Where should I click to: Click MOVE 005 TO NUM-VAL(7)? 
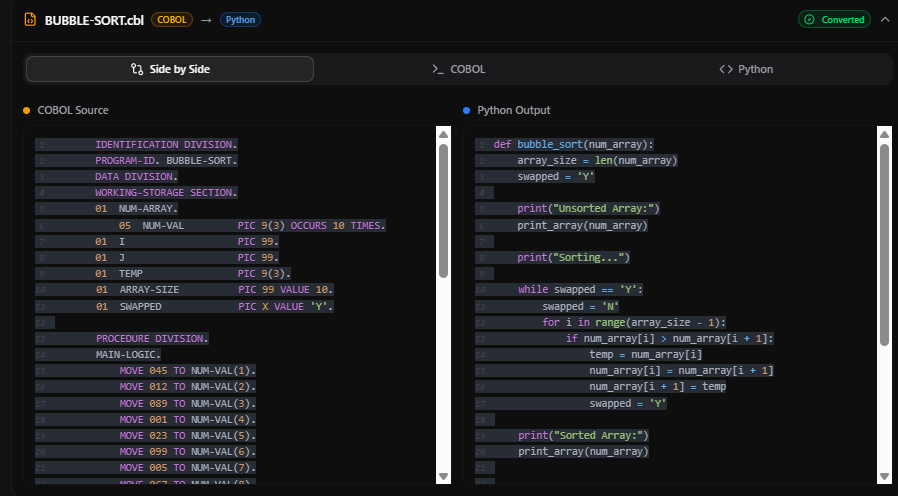pos(187,468)
